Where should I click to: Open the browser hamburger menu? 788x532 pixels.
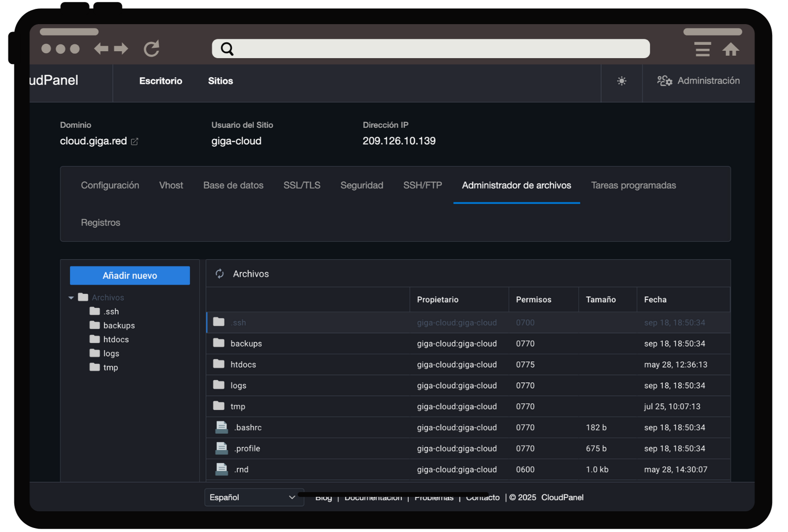point(702,49)
